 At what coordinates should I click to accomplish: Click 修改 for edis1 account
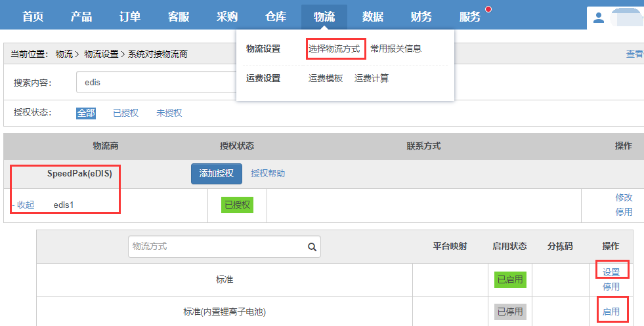tap(624, 197)
